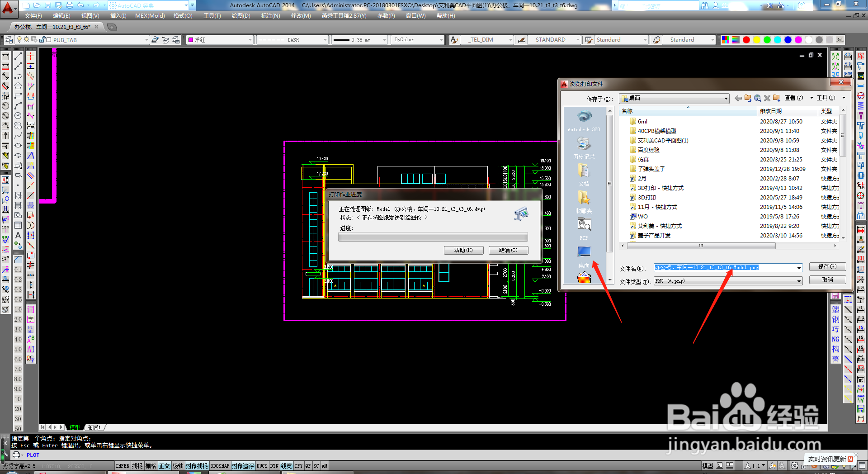Click the Autodesk Exchange X icon

(x=769, y=5)
